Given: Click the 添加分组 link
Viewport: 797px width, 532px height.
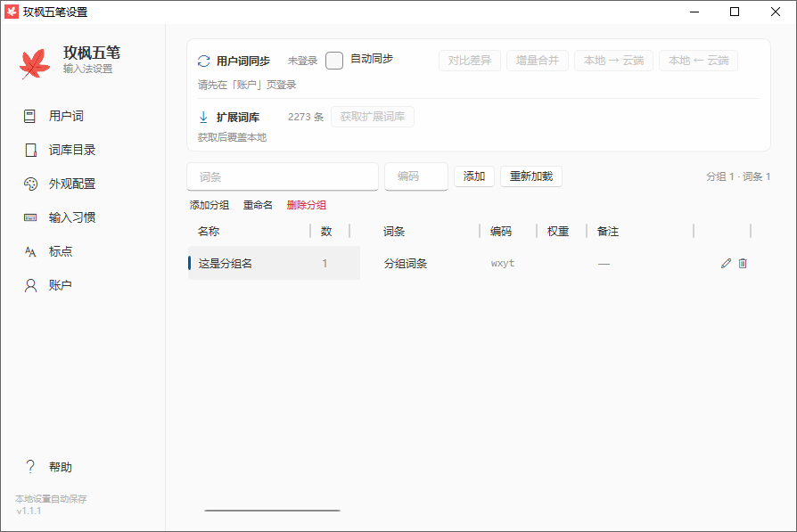Looking at the screenshot, I should (210, 205).
